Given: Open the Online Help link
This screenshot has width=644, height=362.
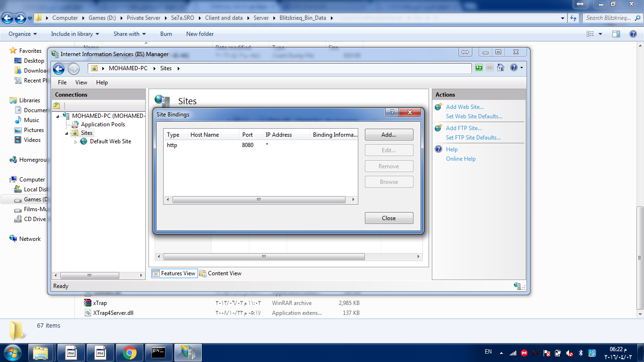Looking at the screenshot, I should (x=461, y=159).
